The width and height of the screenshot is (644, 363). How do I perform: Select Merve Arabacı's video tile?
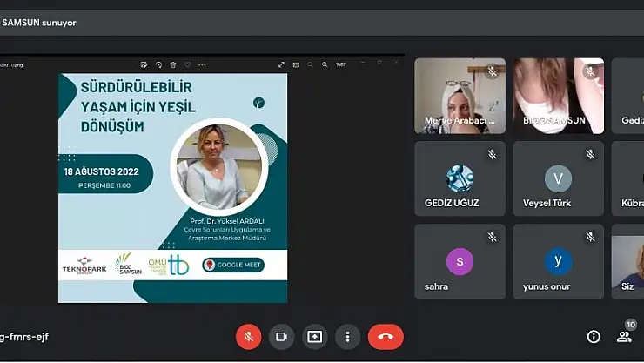click(460, 96)
